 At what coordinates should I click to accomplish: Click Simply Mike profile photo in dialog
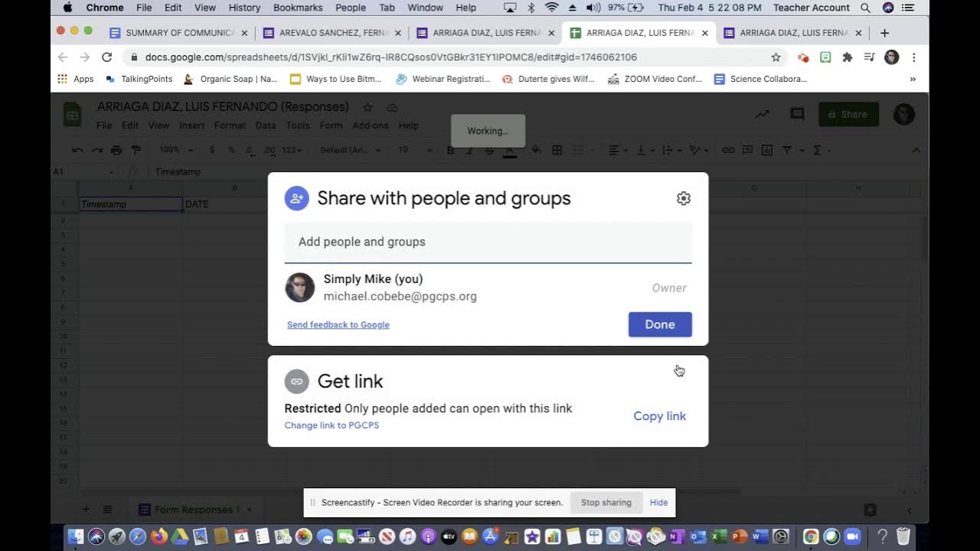point(300,288)
